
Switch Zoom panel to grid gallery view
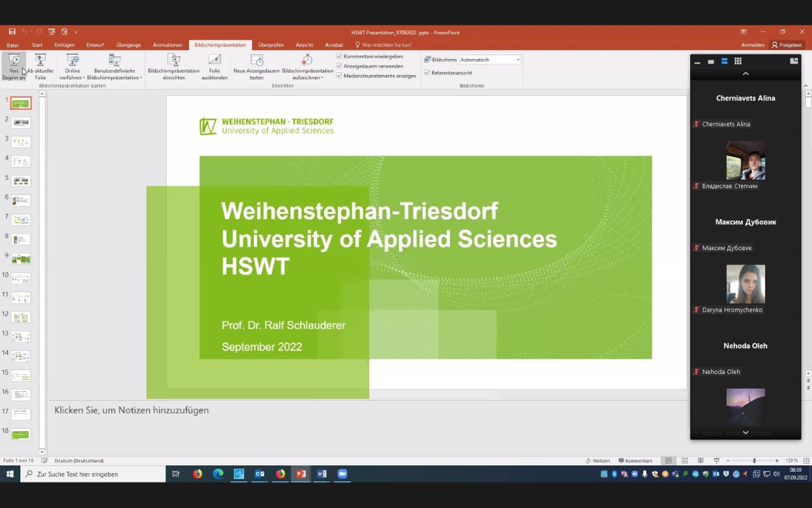coord(738,62)
